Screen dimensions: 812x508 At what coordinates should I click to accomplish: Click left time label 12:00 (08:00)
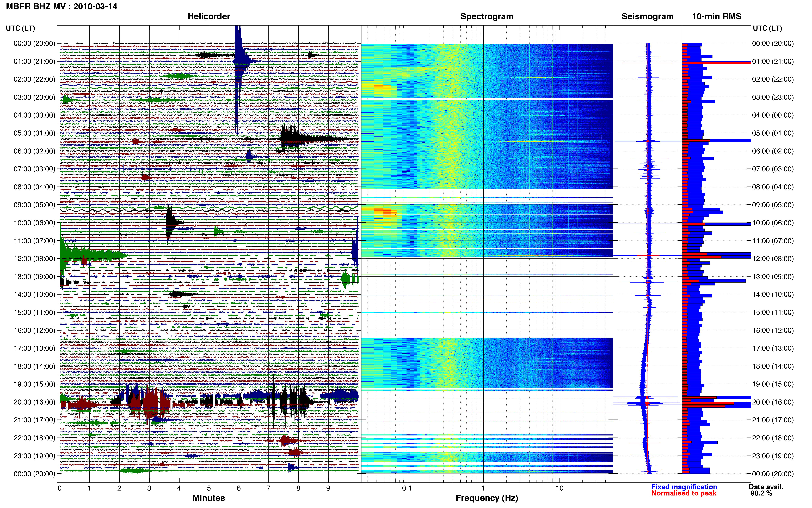point(35,259)
